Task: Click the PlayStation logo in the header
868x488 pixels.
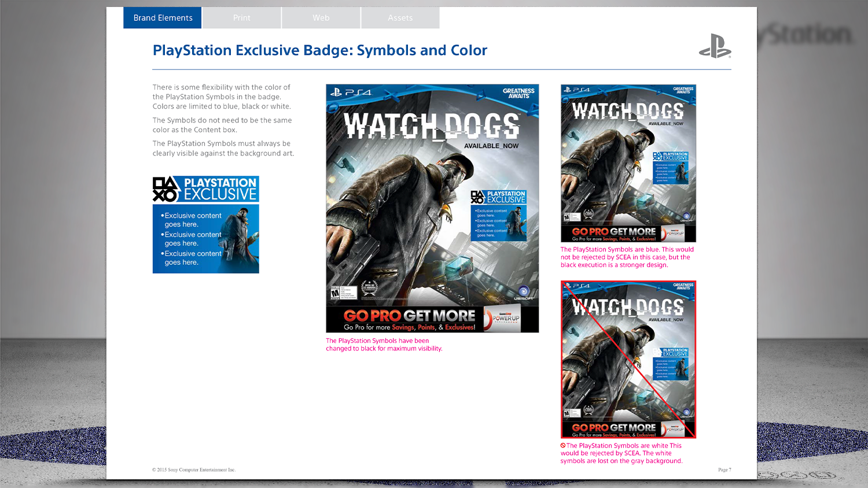Action: pyautogui.click(x=715, y=46)
